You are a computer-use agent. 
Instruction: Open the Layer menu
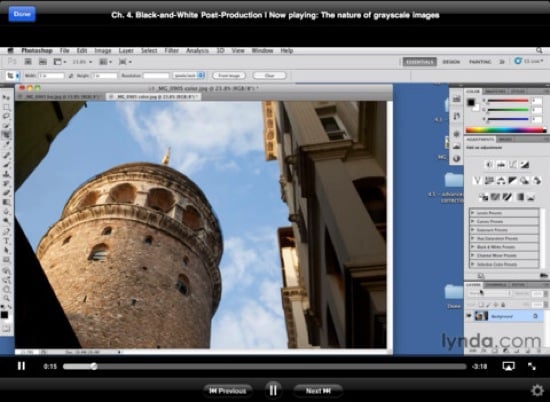pyautogui.click(x=126, y=51)
